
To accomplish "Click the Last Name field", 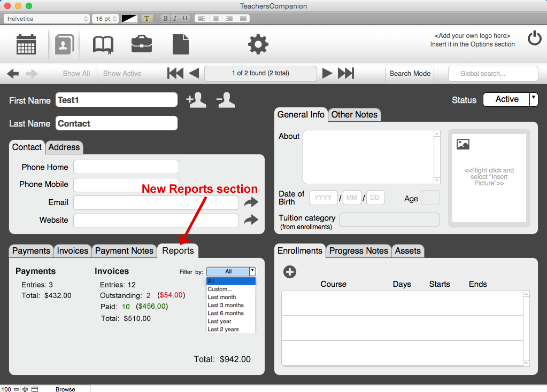I will coord(117,123).
